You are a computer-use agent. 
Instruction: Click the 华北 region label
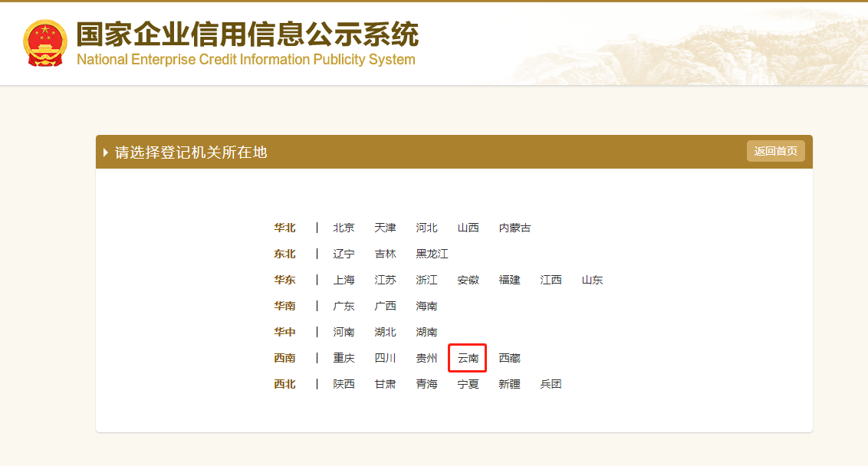284,228
